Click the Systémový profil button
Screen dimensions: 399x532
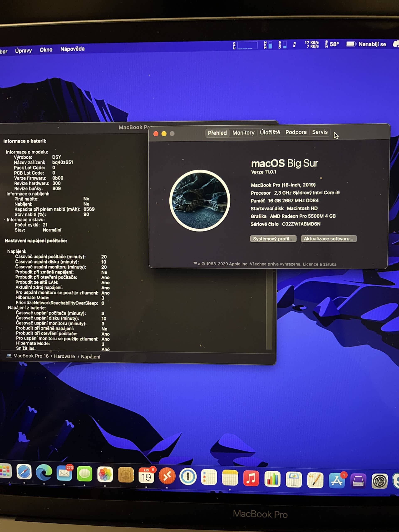[273, 239]
